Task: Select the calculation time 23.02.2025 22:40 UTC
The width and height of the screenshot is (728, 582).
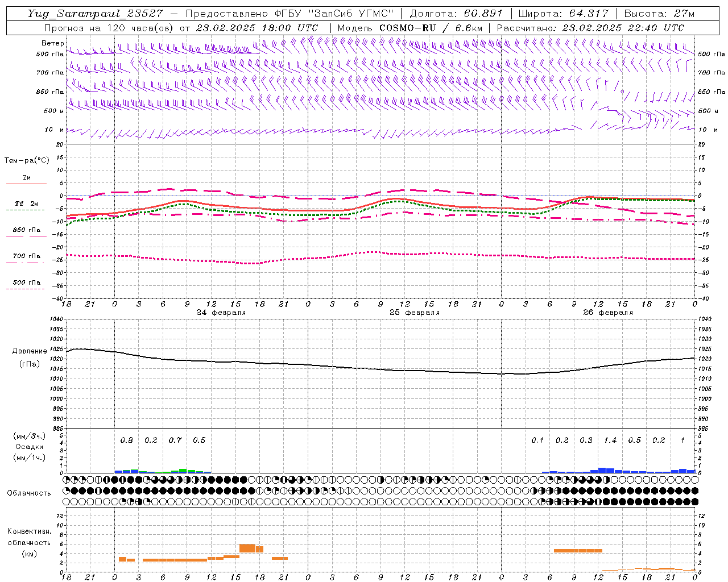Action: click(623, 28)
